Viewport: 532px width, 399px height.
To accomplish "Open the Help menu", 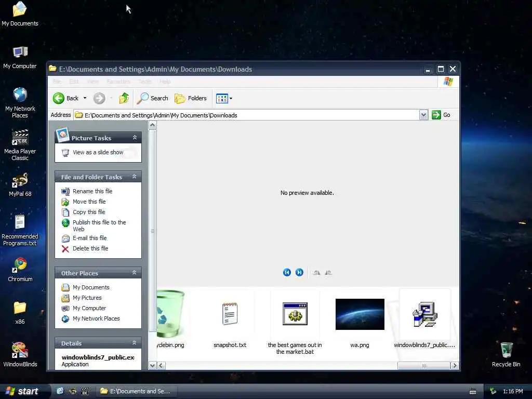I will pyautogui.click(x=165, y=82).
